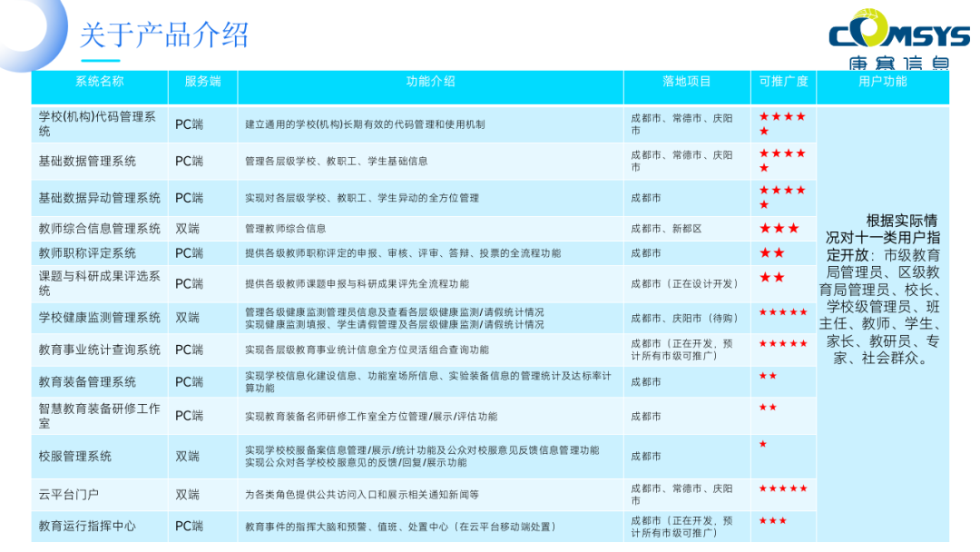Click the two-star rating for 教师职称评定系统

coord(771,253)
